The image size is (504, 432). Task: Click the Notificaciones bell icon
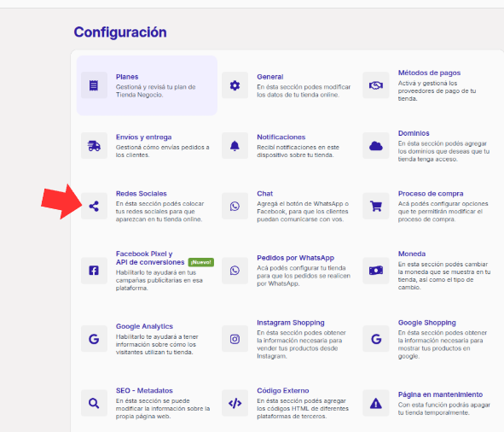coord(235,146)
